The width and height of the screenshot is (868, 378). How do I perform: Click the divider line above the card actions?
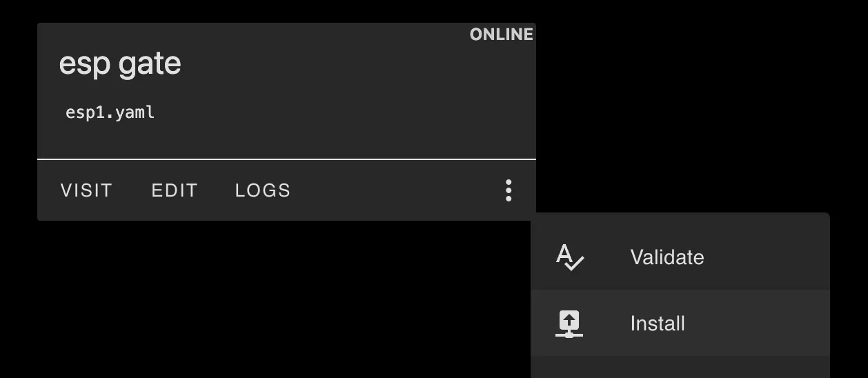tap(286, 159)
